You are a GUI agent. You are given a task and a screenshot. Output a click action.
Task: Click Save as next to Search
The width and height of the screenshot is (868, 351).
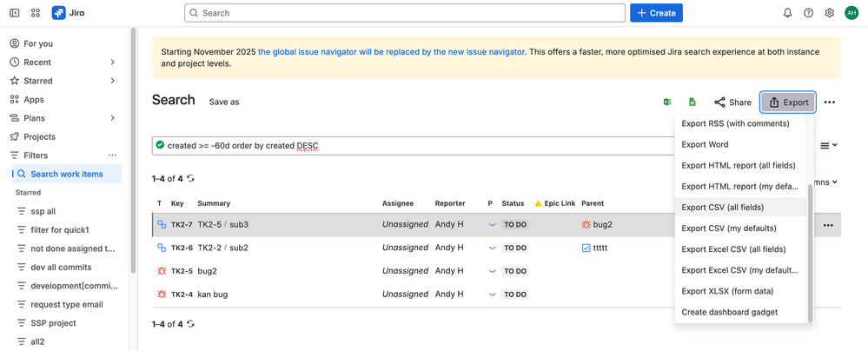(224, 102)
